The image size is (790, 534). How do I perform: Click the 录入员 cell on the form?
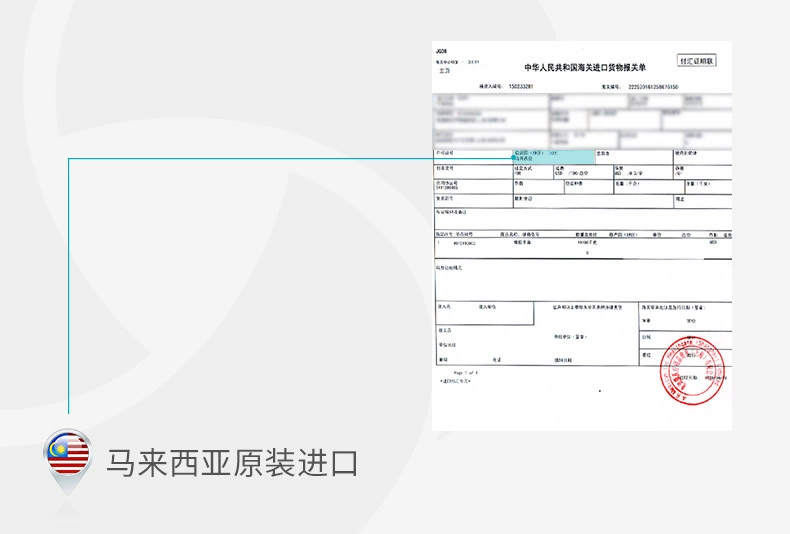click(445, 306)
